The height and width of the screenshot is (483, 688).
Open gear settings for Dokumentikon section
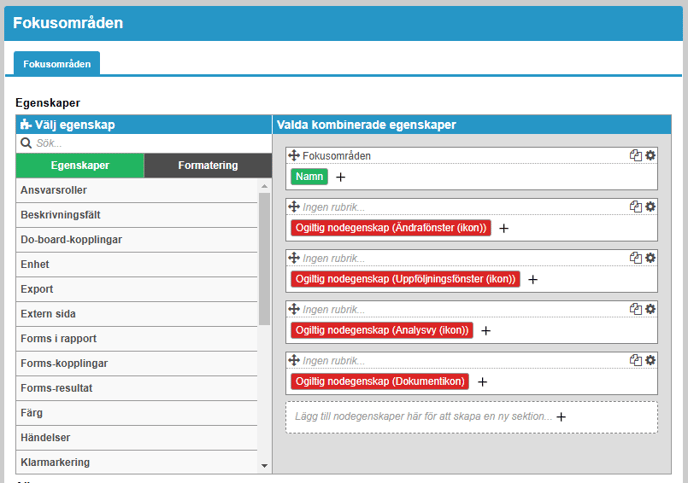coord(650,360)
